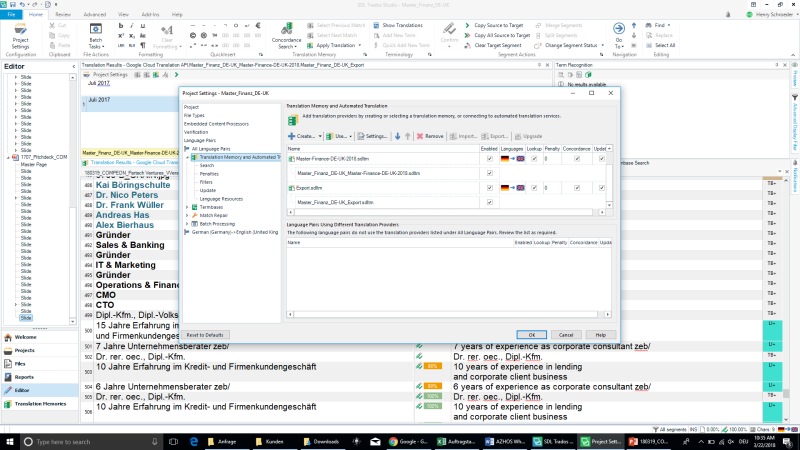Click Cancel in the Project Settings dialog
Screen dimensions: 800x450
click(x=566, y=335)
